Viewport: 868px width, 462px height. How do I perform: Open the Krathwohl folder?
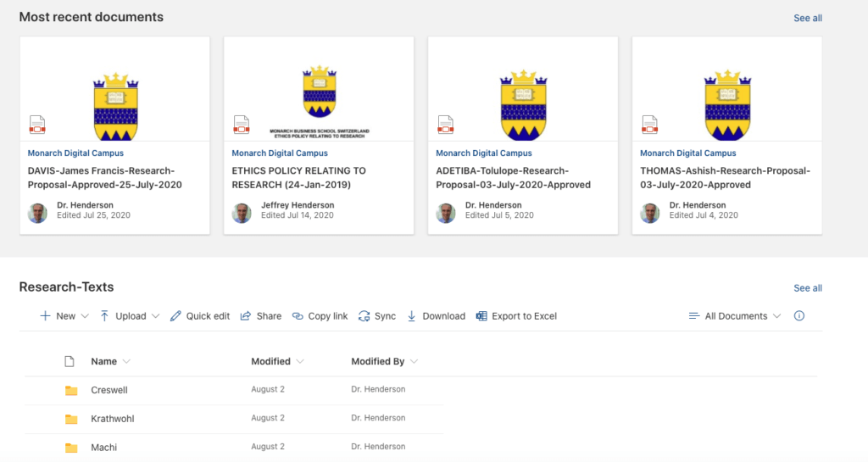pos(113,419)
